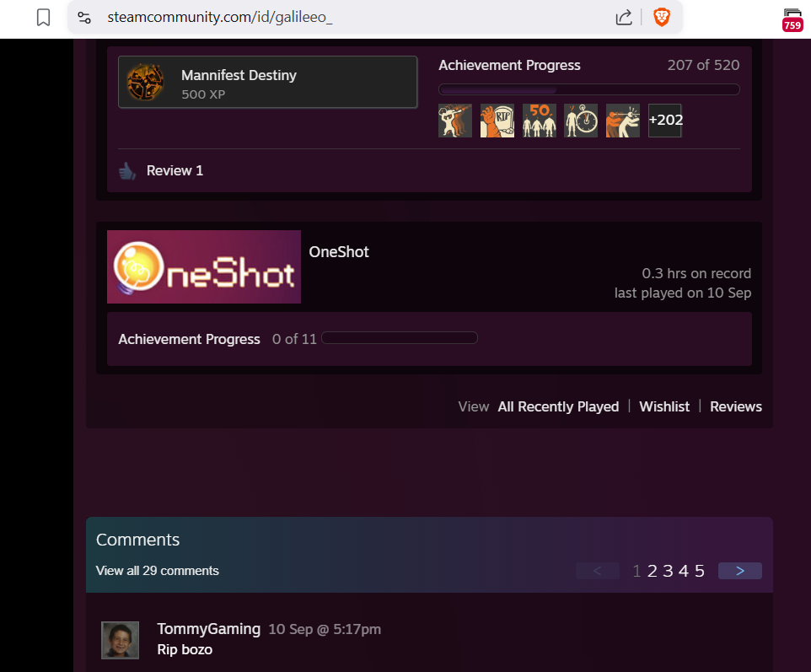811x672 pixels.
Task: Open TommyGaming's avatar picture
Action: (x=120, y=640)
